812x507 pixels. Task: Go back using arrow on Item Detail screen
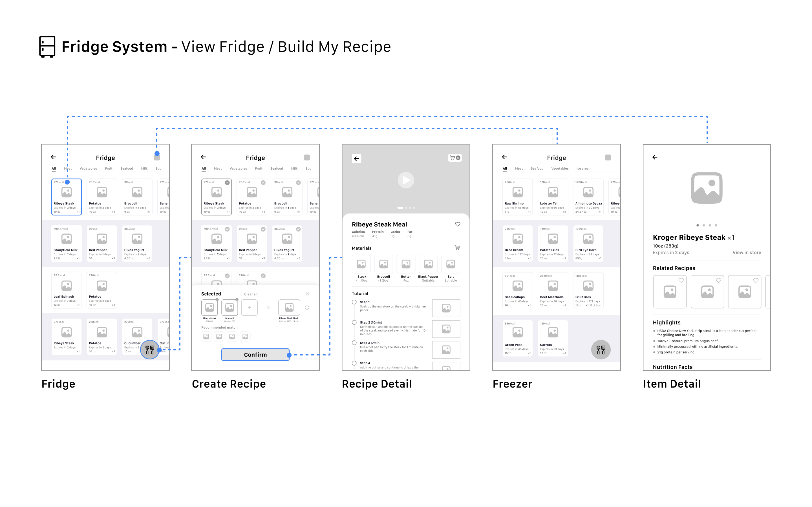(x=655, y=157)
